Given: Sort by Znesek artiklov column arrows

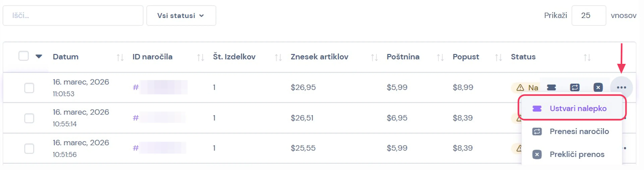Looking at the screenshot, I should (374, 57).
